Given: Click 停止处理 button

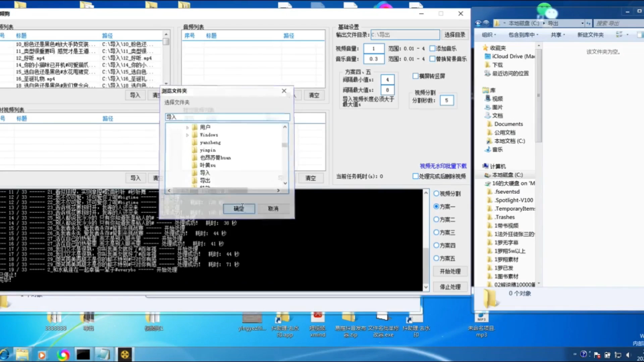Looking at the screenshot, I should click(450, 287).
